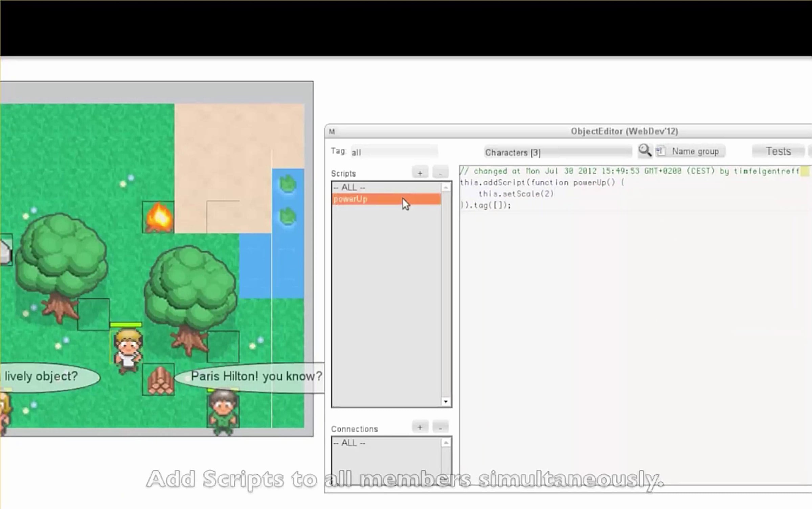Add a new script with plus button
812x509 pixels.
pos(420,173)
